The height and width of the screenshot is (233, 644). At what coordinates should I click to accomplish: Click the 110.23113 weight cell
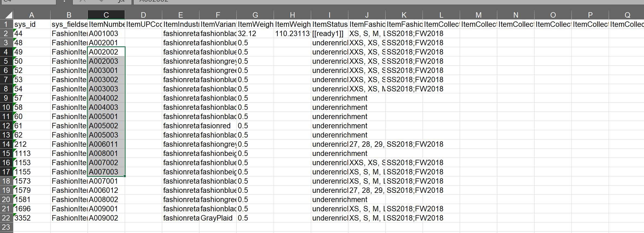coord(292,34)
